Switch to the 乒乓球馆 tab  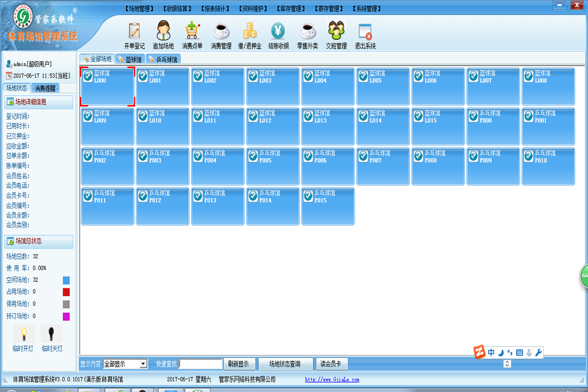[x=163, y=59]
